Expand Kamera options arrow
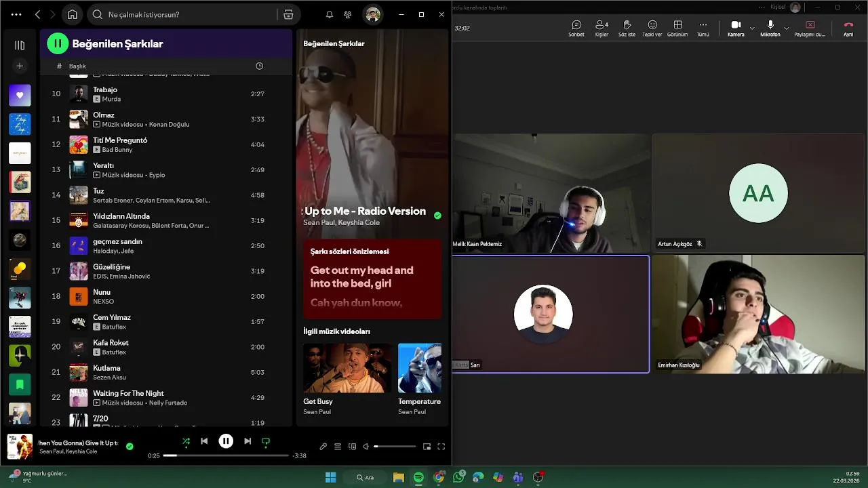 pos(752,28)
